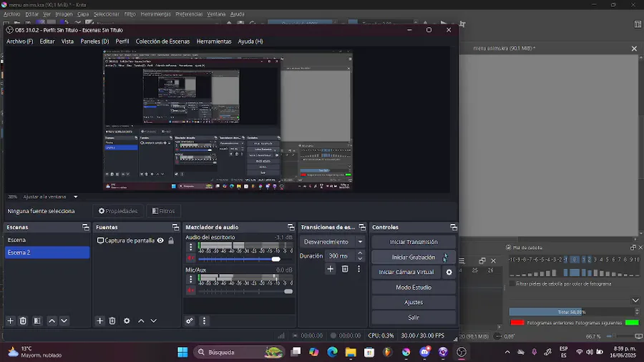Open OBS Colección de Escenas menu
Viewport: 644px width, 362px height.
(x=162, y=41)
